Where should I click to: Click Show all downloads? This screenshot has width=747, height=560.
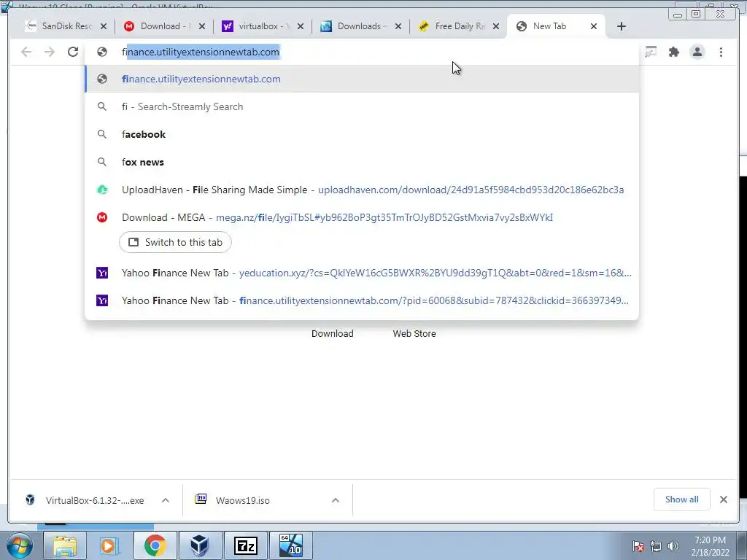682,499
